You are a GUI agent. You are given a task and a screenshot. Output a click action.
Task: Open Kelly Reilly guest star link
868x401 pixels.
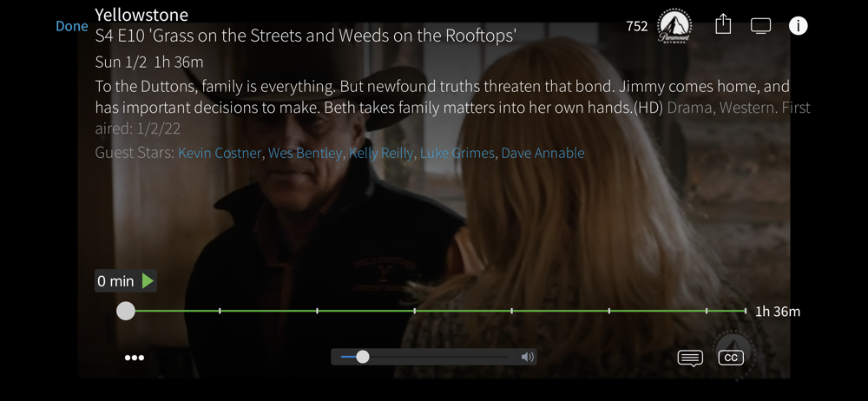tap(381, 153)
